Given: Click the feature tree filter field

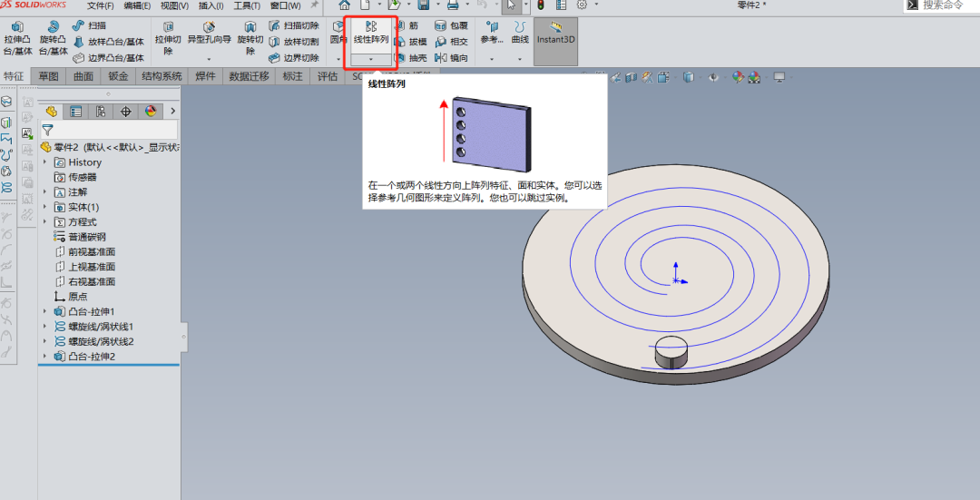Looking at the screenshot, I should (110, 130).
